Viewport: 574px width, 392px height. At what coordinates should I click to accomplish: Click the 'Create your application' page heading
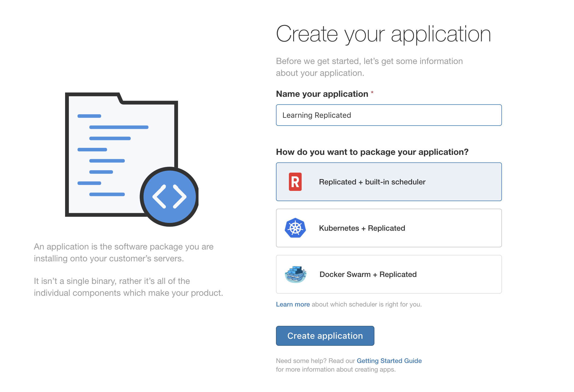pyautogui.click(x=384, y=34)
